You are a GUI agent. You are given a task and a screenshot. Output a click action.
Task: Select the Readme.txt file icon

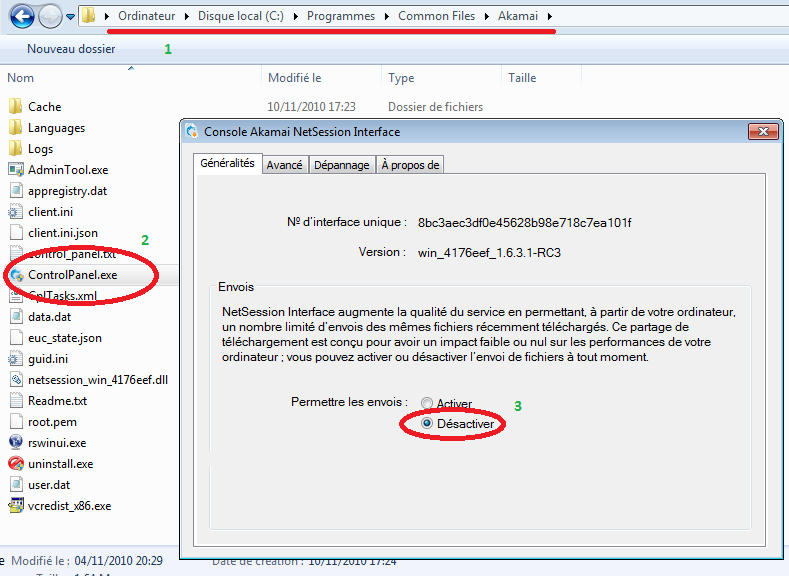[16, 400]
